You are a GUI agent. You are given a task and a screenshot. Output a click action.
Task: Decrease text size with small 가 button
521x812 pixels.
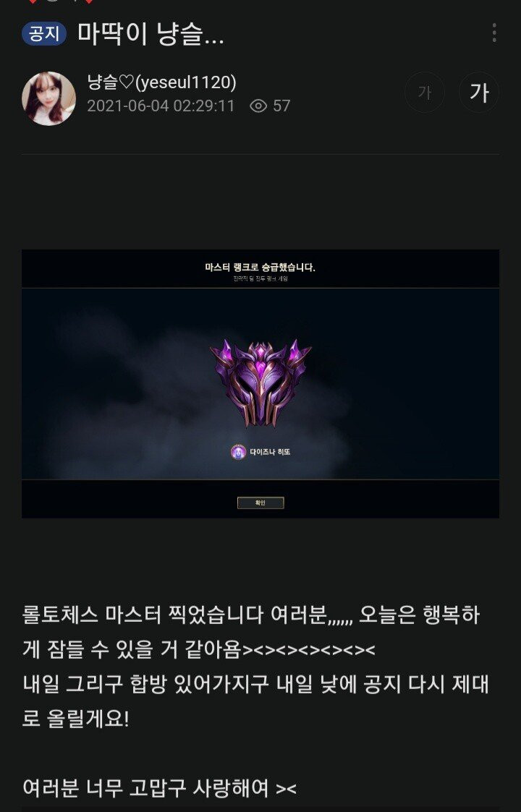pyautogui.click(x=425, y=92)
